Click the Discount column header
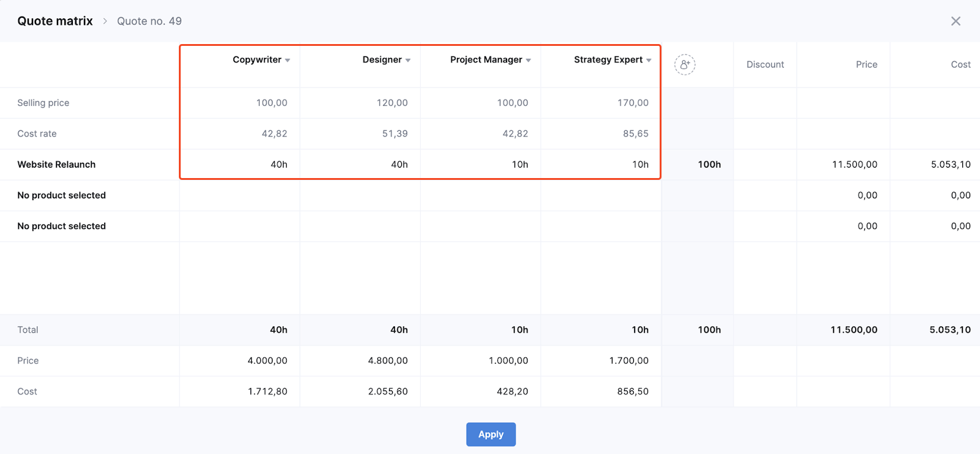980x454 pixels. tap(765, 64)
